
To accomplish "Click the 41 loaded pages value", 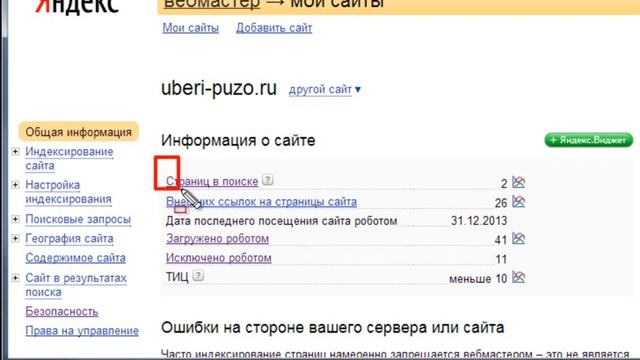I will 501,240.
